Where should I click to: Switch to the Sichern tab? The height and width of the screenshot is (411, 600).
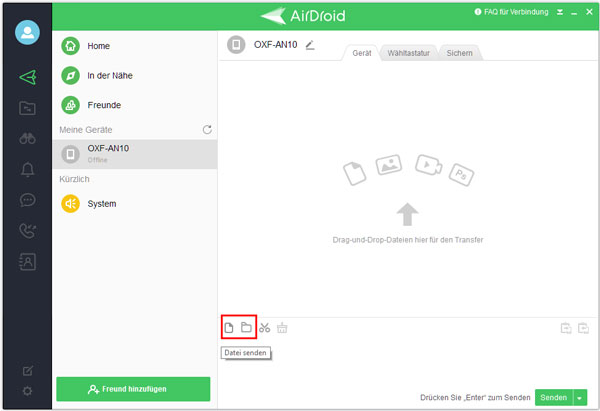(460, 52)
